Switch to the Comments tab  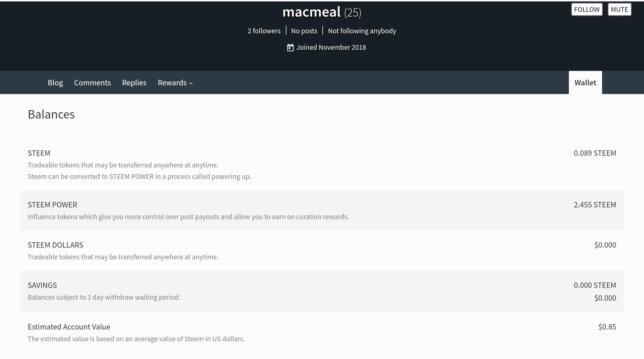point(92,83)
